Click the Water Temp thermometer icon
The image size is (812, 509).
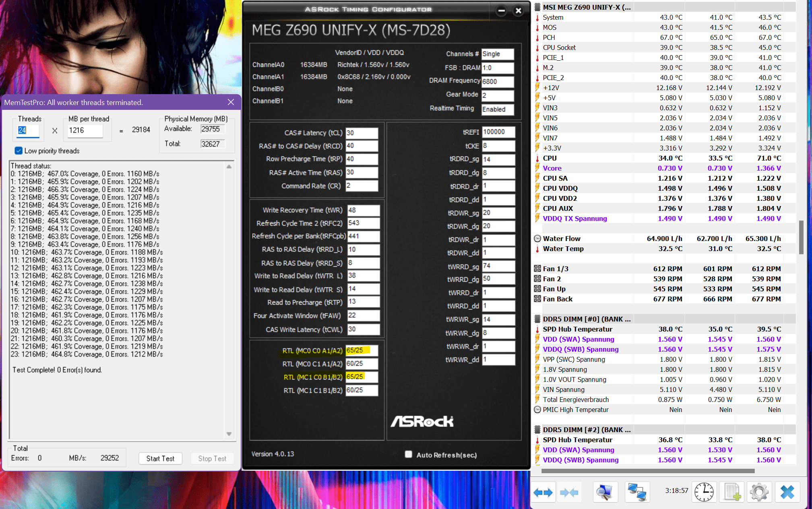point(537,249)
